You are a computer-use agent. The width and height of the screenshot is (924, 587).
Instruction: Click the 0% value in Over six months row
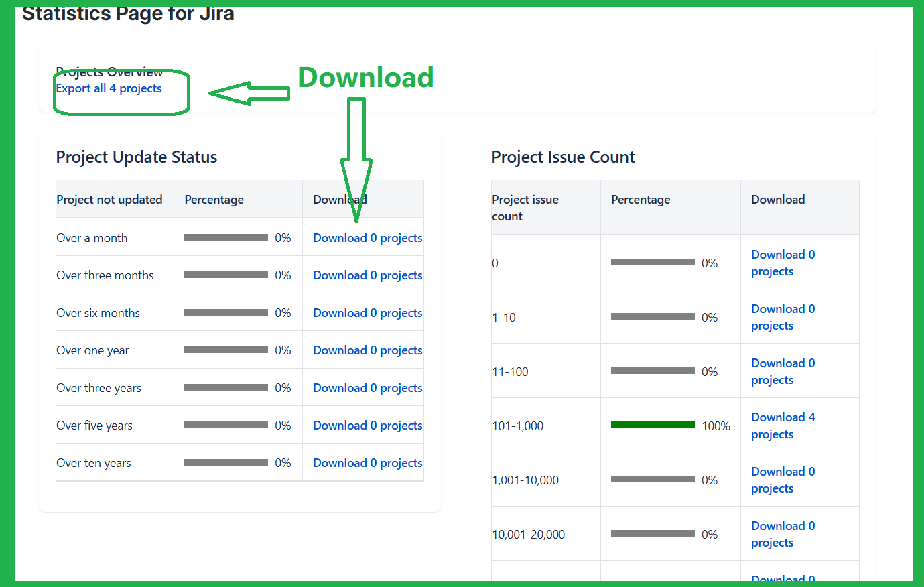point(283,313)
